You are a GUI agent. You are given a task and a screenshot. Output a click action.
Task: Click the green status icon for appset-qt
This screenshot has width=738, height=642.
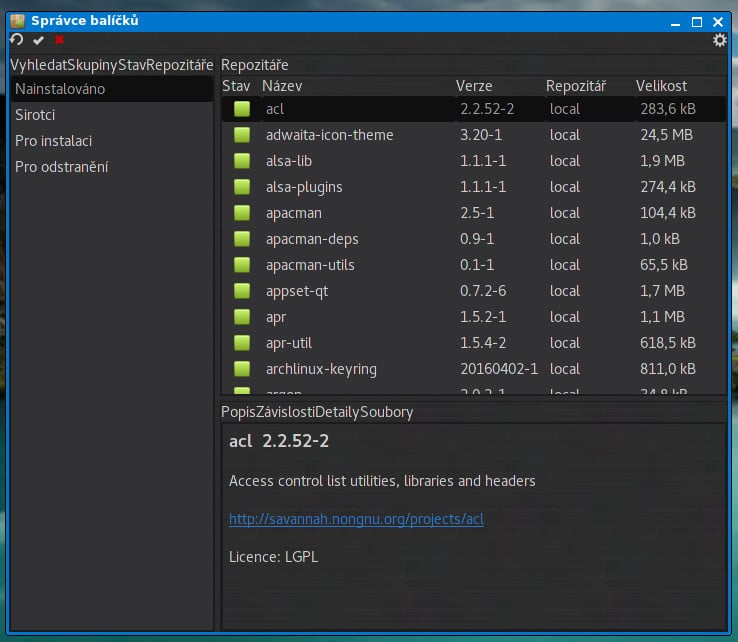242,291
